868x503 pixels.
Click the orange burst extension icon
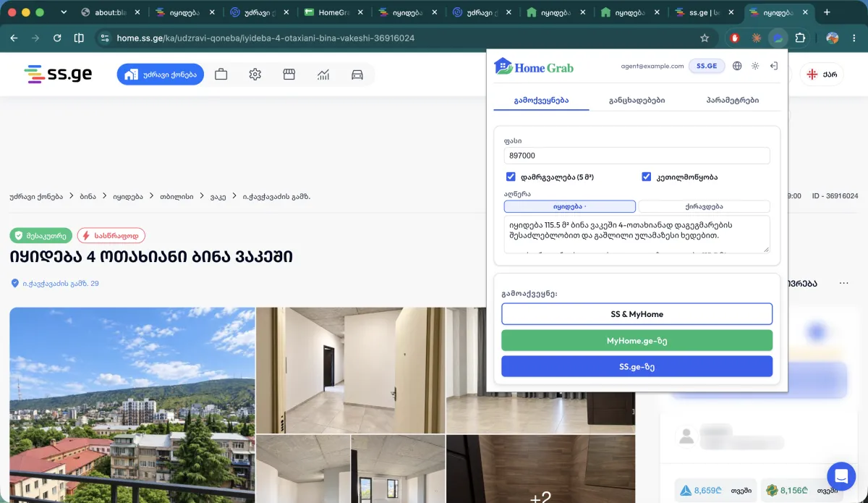click(757, 38)
